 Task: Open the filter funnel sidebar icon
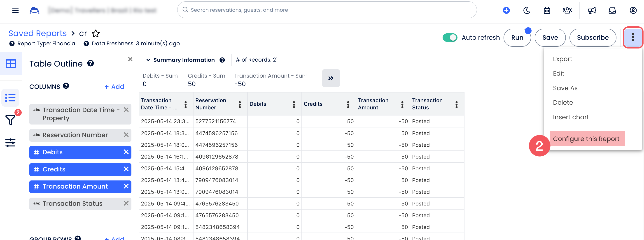click(10, 120)
